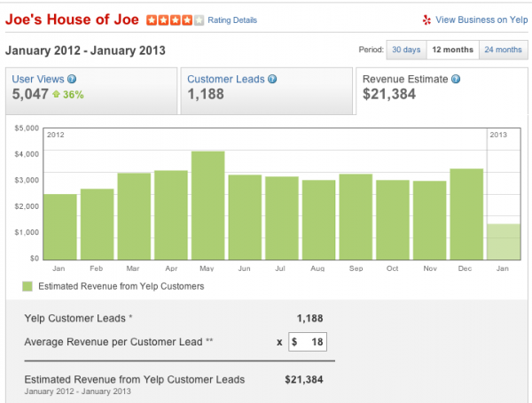The height and width of the screenshot is (403, 532).
Task: Click the '2012' chart year label
Action: [56, 135]
